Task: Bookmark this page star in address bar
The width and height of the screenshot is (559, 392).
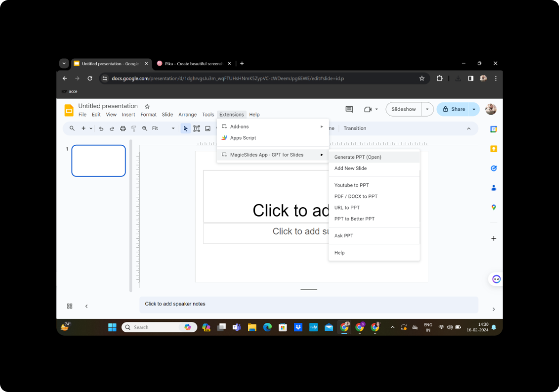Action: tap(422, 78)
